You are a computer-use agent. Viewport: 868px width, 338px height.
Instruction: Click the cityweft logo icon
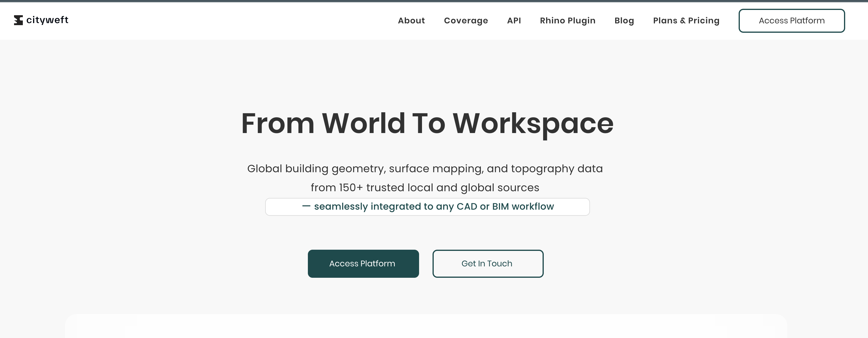tap(18, 20)
